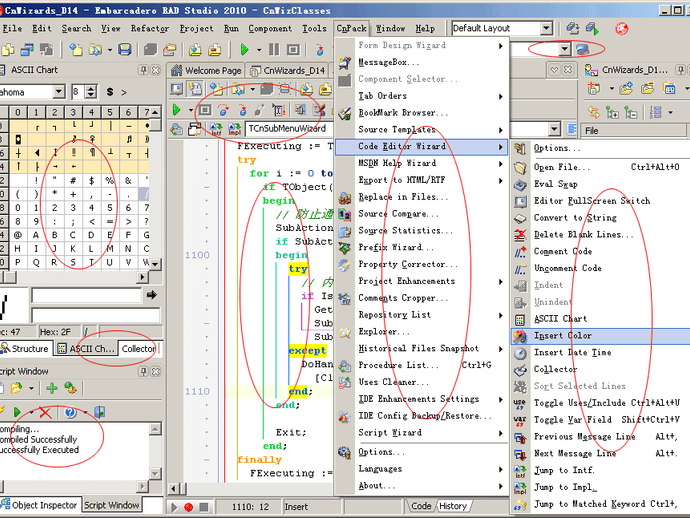690x518 pixels.
Task: Expand Form Design Wizard submenu arrow
Action: (500, 46)
